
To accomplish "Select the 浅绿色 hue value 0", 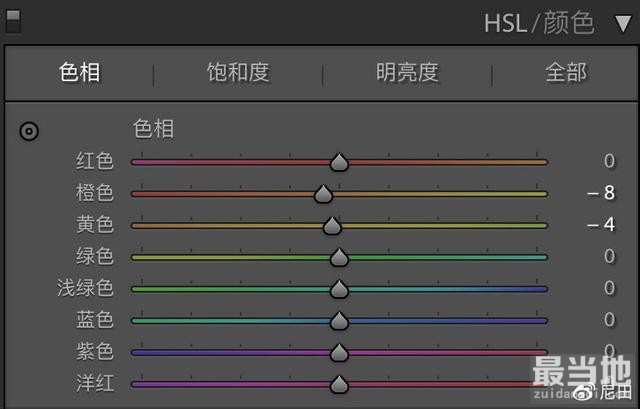I will point(609,288).
